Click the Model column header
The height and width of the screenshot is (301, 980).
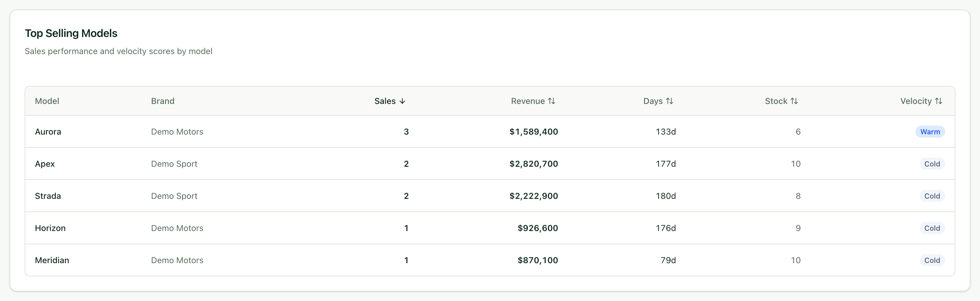coord(47,101)
